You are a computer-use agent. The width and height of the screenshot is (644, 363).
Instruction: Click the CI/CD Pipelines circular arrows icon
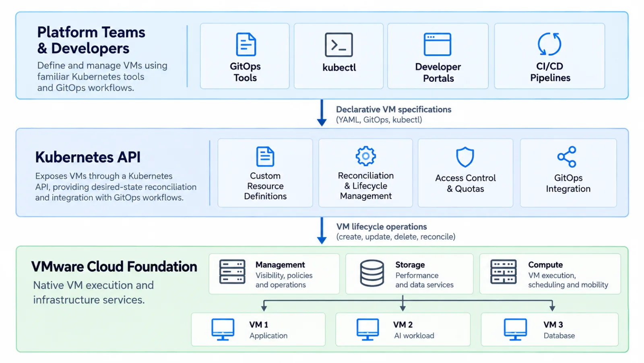(549, 44)
